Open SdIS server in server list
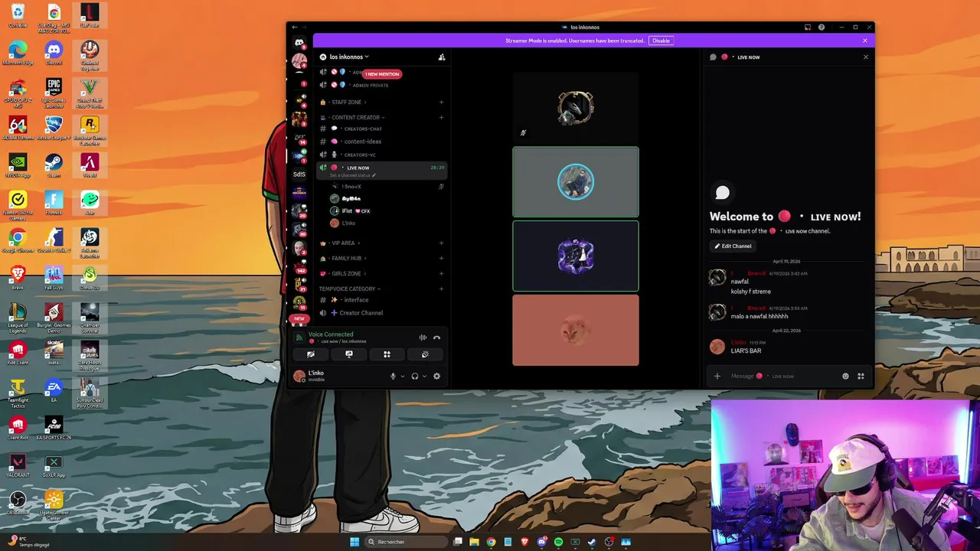980x551 pixels. coord(299,174)
